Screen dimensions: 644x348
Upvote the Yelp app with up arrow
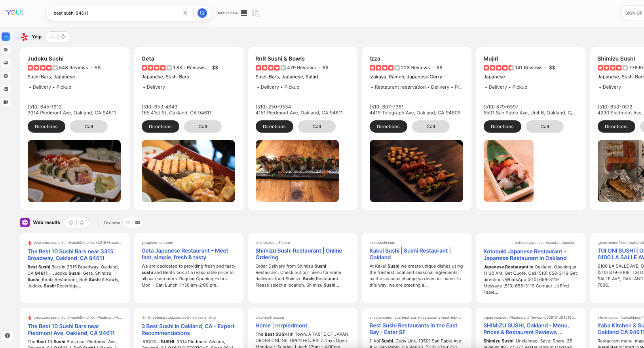pos(53,37)
